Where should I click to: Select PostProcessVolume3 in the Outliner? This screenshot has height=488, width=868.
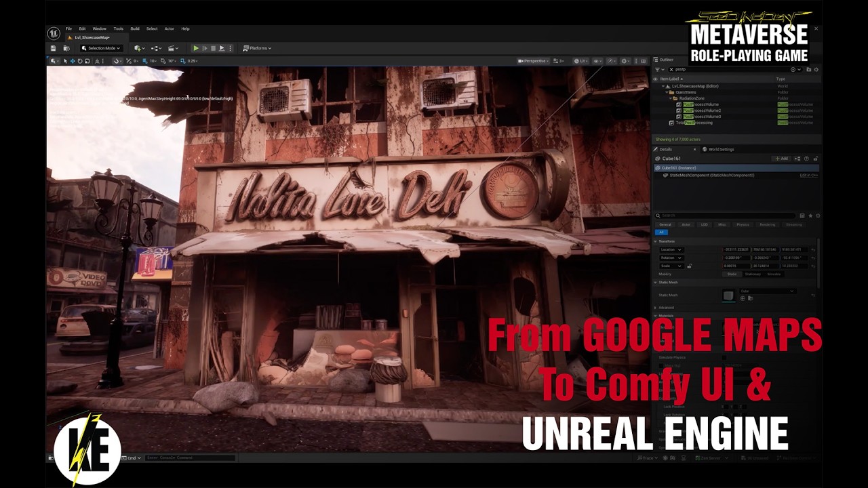[x=701, y=117]
